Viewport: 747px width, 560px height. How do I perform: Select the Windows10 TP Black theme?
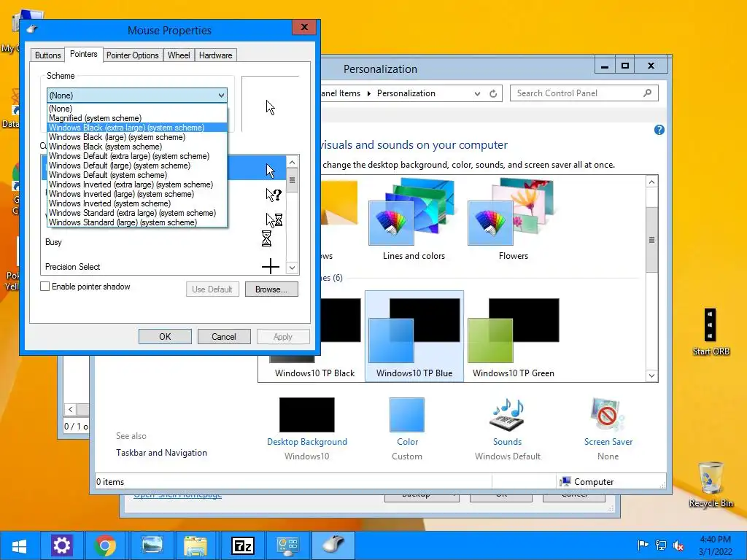coord(314,336)
